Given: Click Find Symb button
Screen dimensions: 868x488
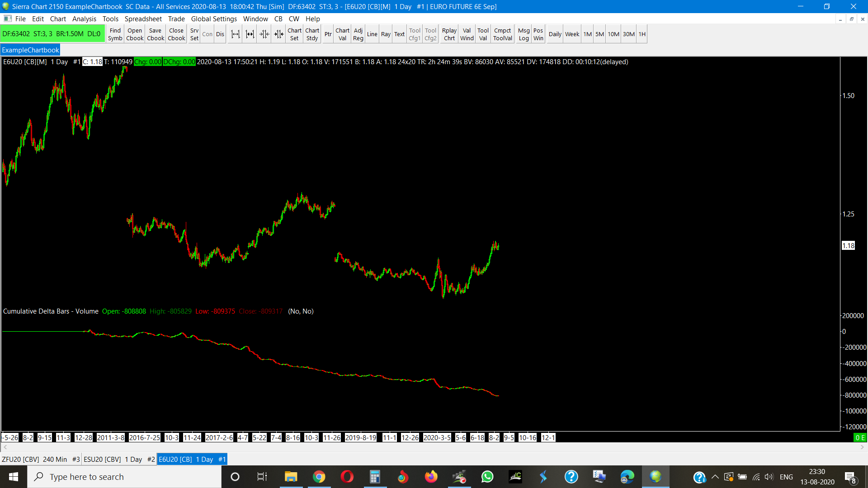Looking at the screenshot, I should click(x=115, y=34).
